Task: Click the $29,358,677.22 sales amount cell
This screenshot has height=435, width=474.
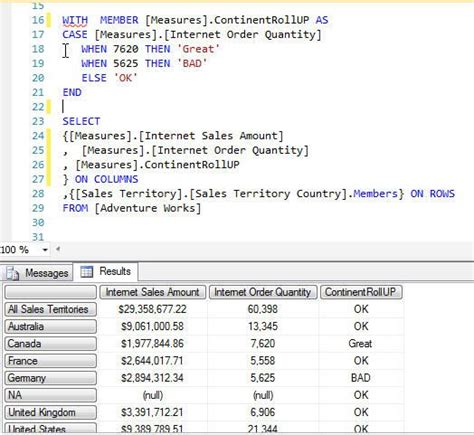Action: [x=153, y=309]
